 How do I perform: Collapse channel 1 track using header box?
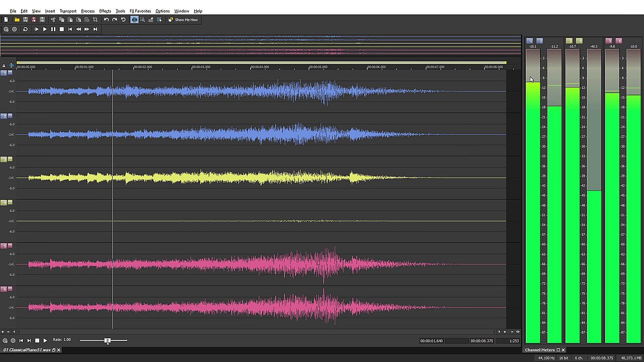coord(10,72)
